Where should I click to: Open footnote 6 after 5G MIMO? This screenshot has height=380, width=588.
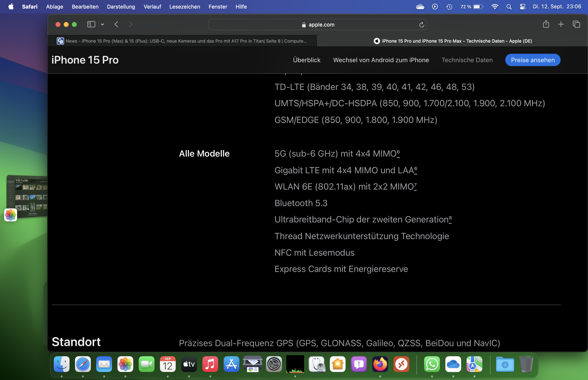pyautogui.click(x=398, y=152)
